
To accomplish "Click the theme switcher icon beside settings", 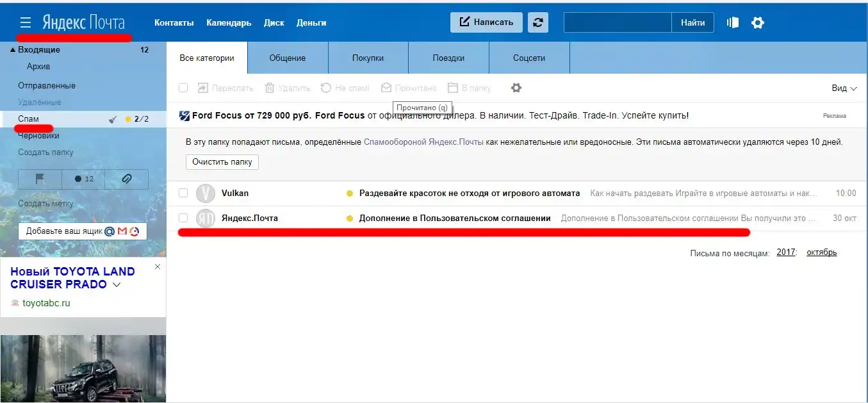I will (733, 22).
